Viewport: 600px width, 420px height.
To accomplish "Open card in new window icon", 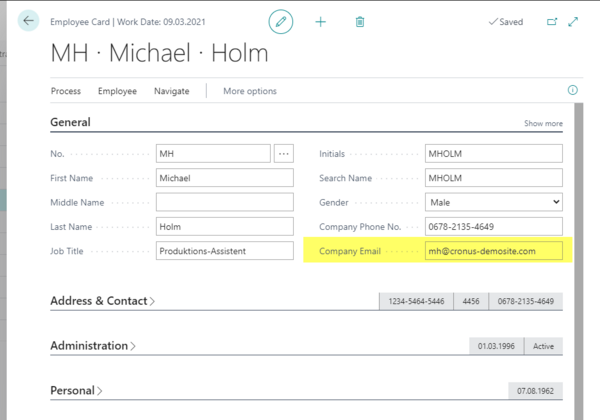I will click(x=552, y=21).
